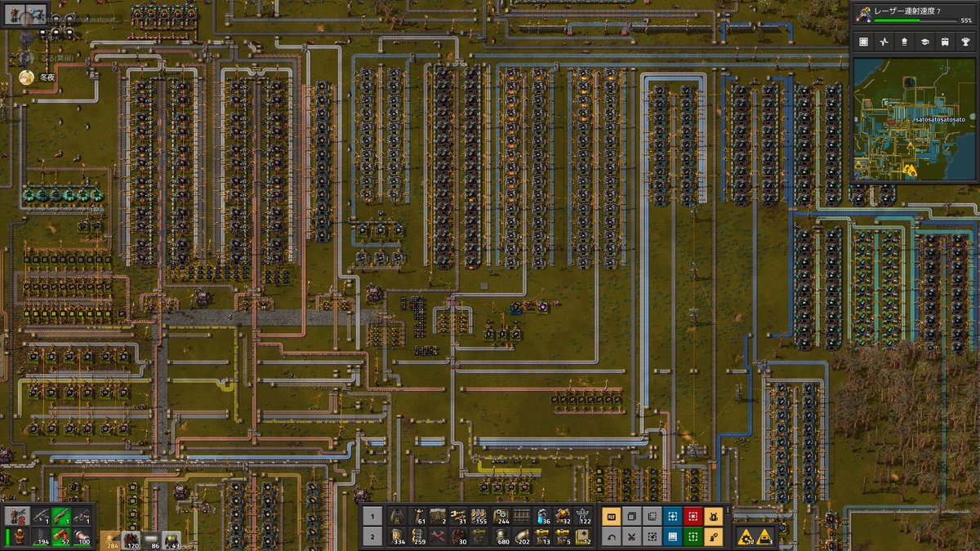Click the warning alert showing 3
Viewport: 980px width, 551px height.
pos(765,539)
